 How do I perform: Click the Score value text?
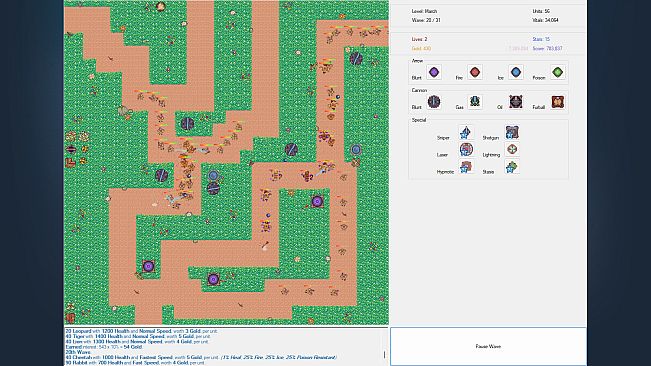click(x=547, y=49)
